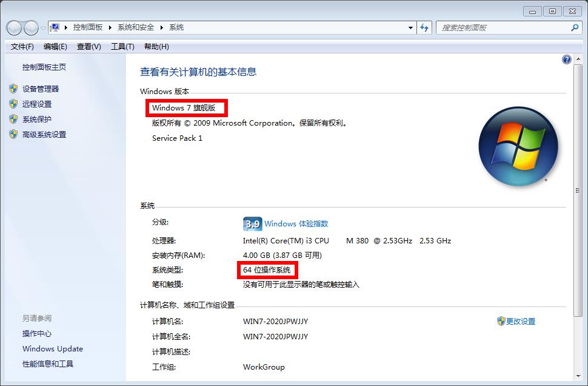The width and height of the screenshot is (588, 386).
Task: Open the 工具(T) menu
Action: point(122,47)
